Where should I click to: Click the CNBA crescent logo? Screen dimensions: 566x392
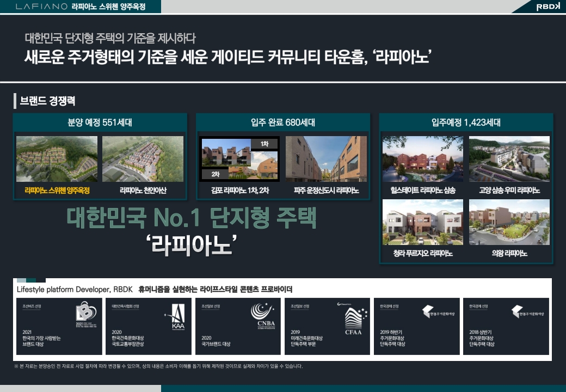click(x=263, y=315)
